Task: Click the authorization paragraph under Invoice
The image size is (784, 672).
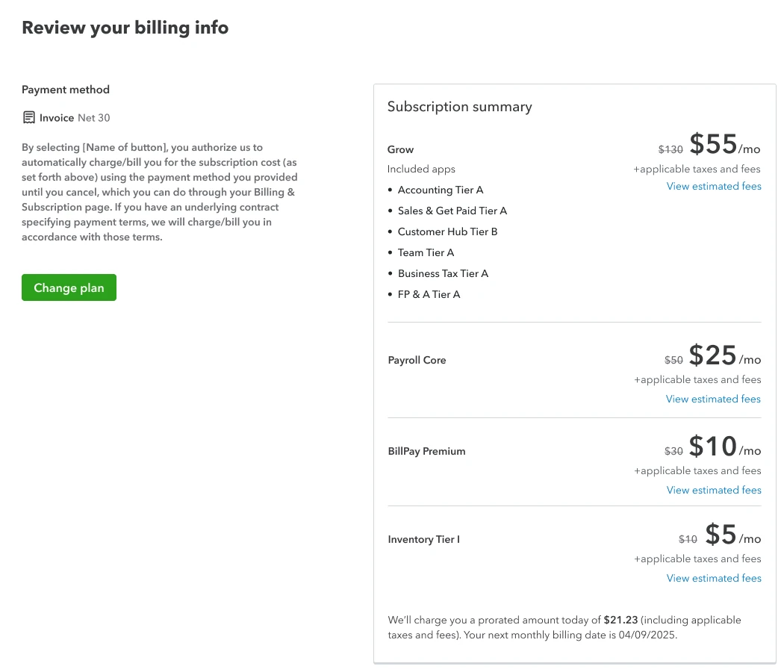Action: 160,192
